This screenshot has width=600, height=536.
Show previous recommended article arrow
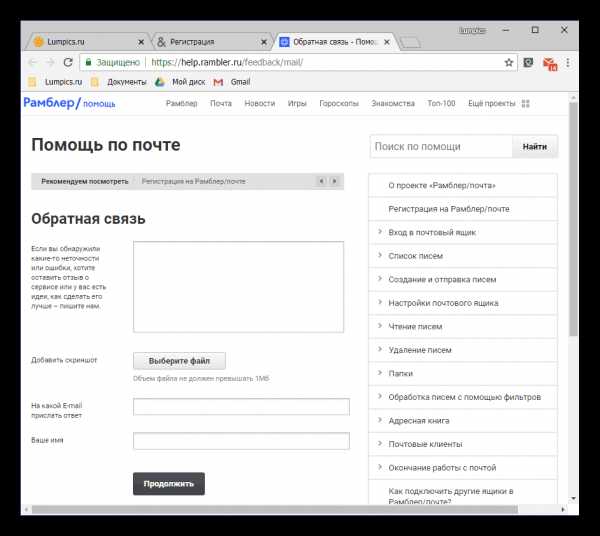pos(321,181)
